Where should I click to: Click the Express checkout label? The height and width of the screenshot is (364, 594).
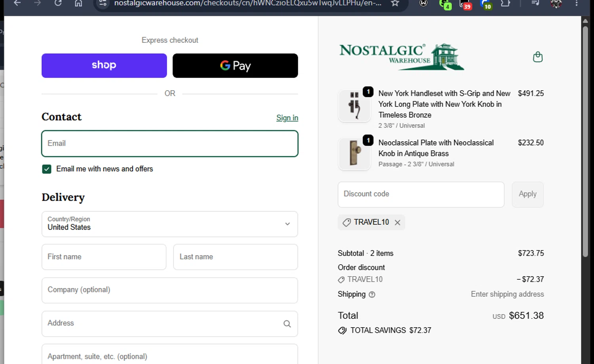170,40
